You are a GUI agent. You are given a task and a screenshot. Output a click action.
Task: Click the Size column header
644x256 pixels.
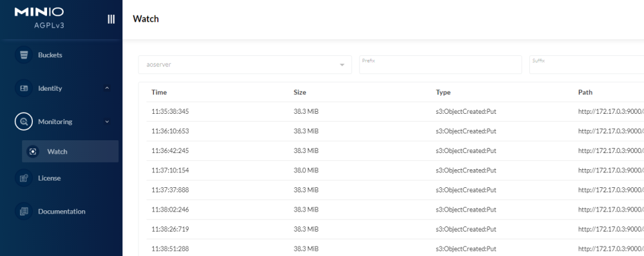click(300, 93)
